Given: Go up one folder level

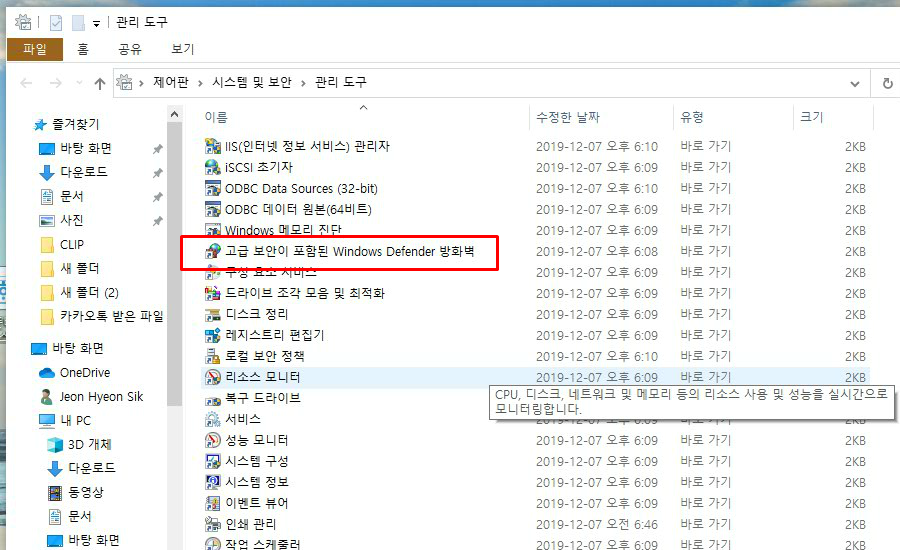Looking at the screenshot, I should click(x=100, y=84).
